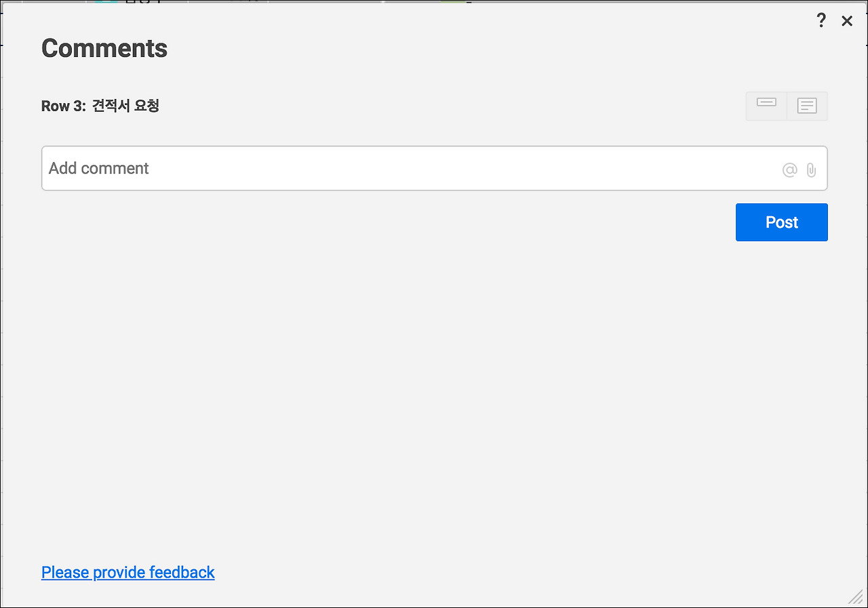Click the Comments heading text
This screenshot has height=608, width=868.
tap(104, 48)
